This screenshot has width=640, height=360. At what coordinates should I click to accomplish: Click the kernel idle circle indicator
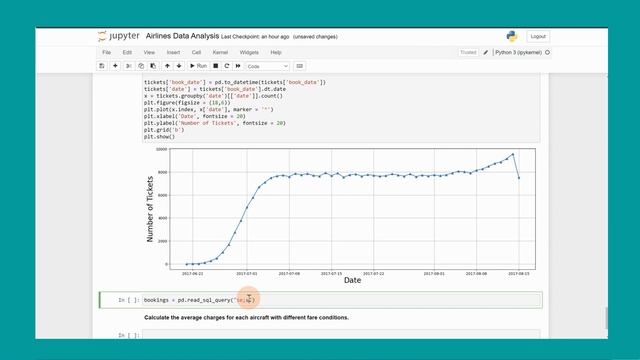tap(548, 52)
